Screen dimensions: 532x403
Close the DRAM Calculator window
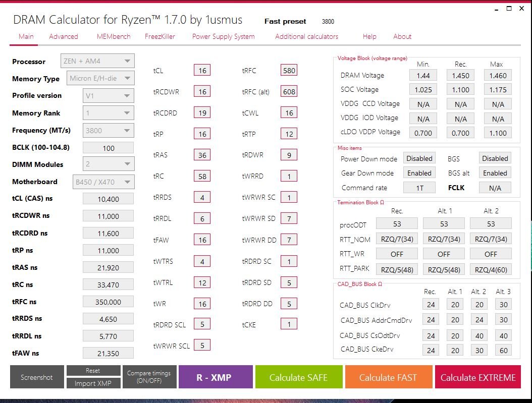click(x=521, y=9)
